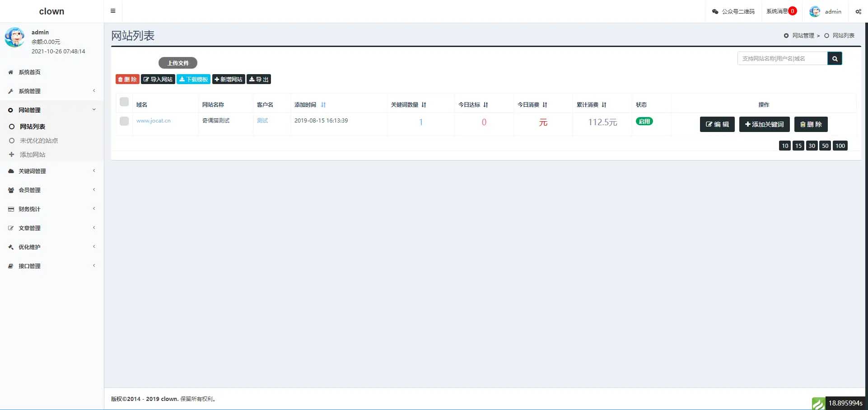Click the row's dark 删除 button
The height and width of the screenshot is (410, 868).
(x=811, y=124)
